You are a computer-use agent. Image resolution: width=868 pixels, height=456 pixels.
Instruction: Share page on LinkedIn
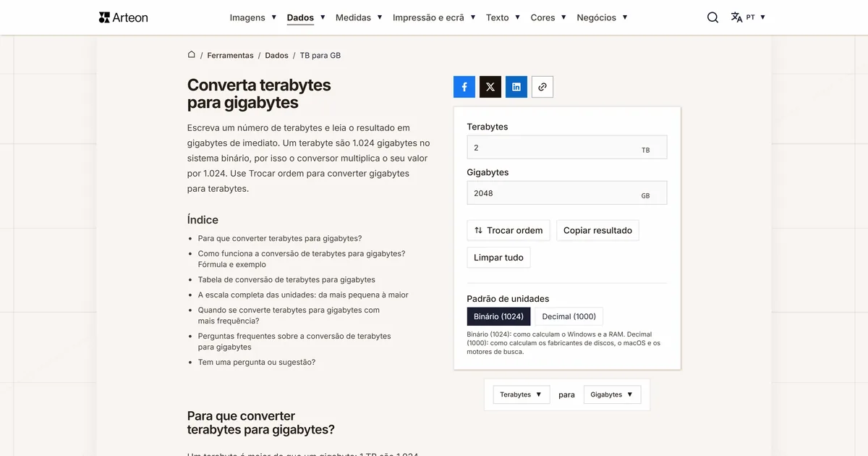(x=516, y=87)
